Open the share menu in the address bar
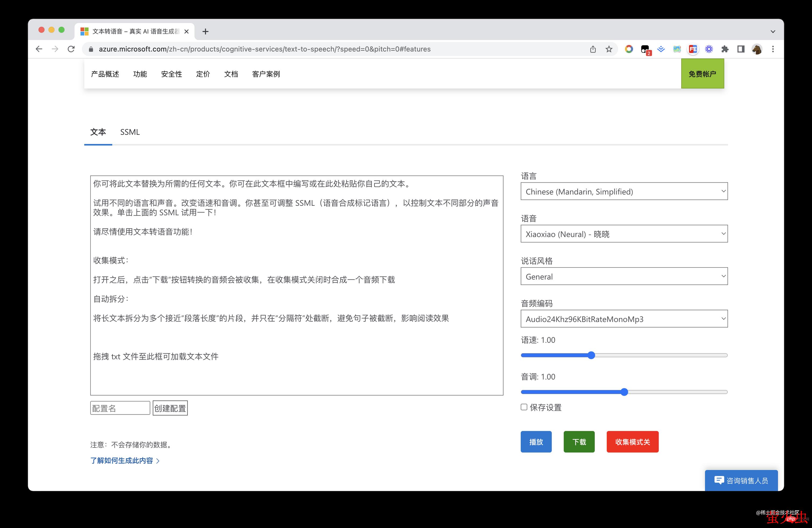 pos(593,49)
